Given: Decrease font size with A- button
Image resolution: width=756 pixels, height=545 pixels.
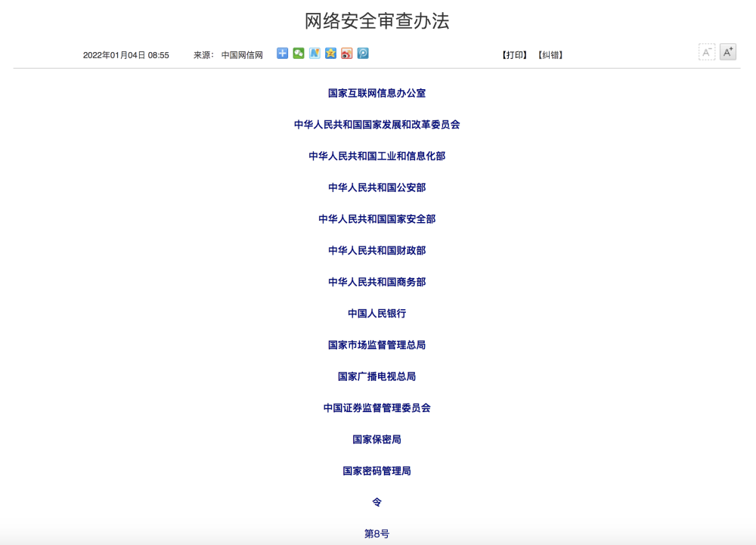Looking at the screenshot, I should (707, 52).
